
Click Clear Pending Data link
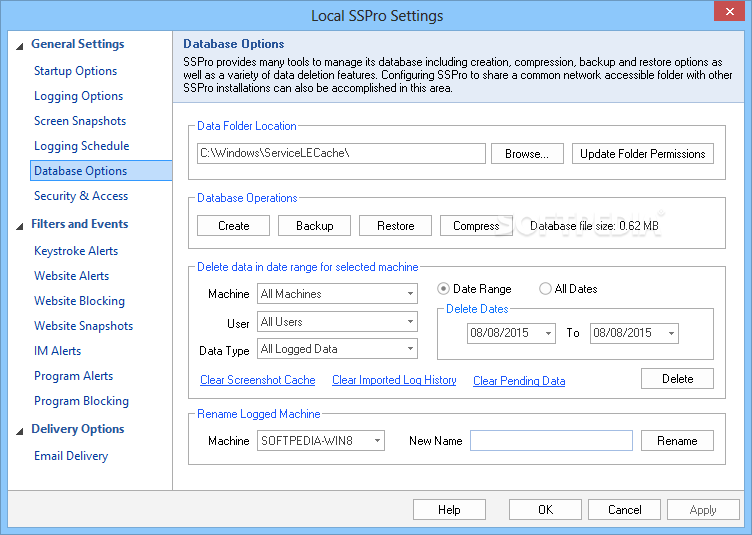tap(519, 381)
